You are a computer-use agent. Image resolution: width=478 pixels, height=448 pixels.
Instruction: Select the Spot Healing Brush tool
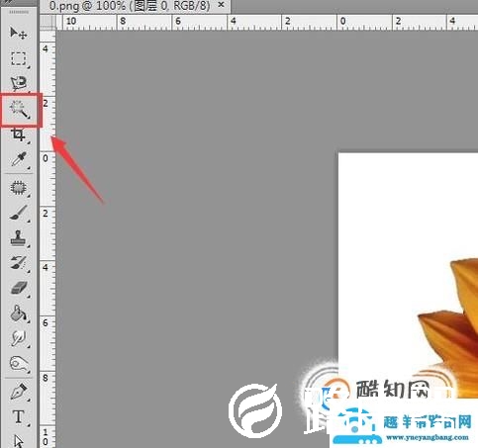pos(19,188)
